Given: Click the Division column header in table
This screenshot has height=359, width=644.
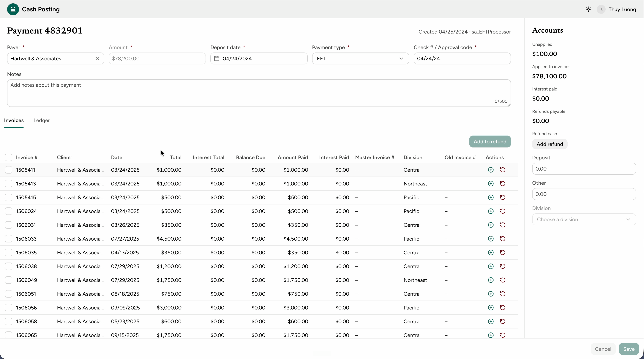Looking at the screenshot, I should pos(413,157).
